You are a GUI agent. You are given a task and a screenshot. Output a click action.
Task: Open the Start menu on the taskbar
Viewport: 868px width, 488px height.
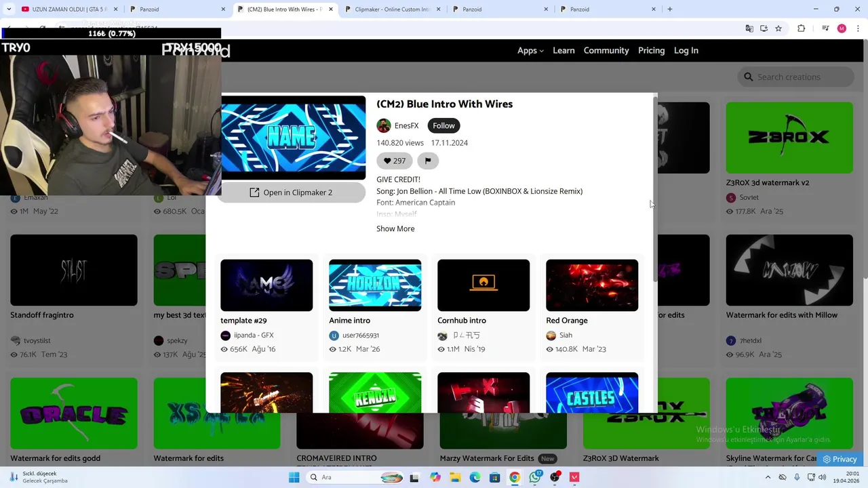(x=294, y=477)
